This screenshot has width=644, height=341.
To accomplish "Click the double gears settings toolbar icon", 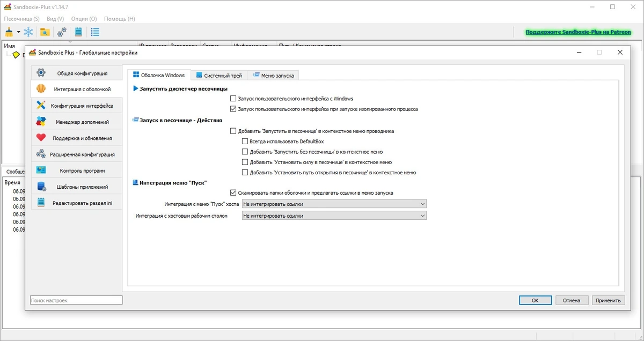I will coord(62,32).
